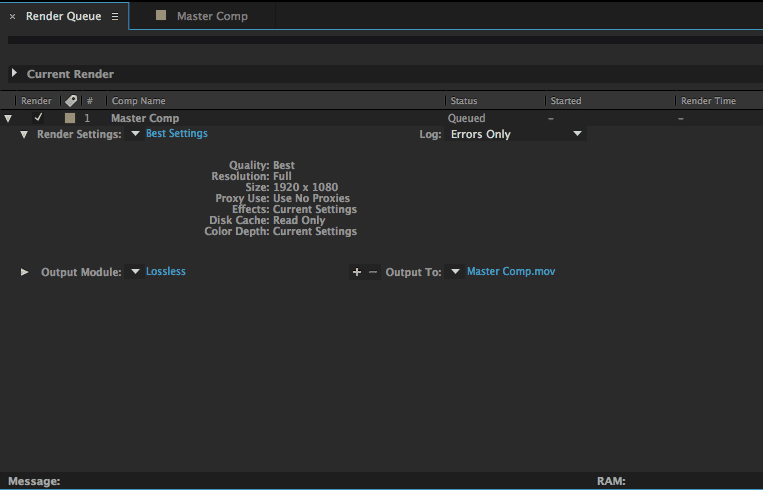Viewport: 763px width, 490px height.
Task: Remove output module with minus icon
Action: pos(373,272)
